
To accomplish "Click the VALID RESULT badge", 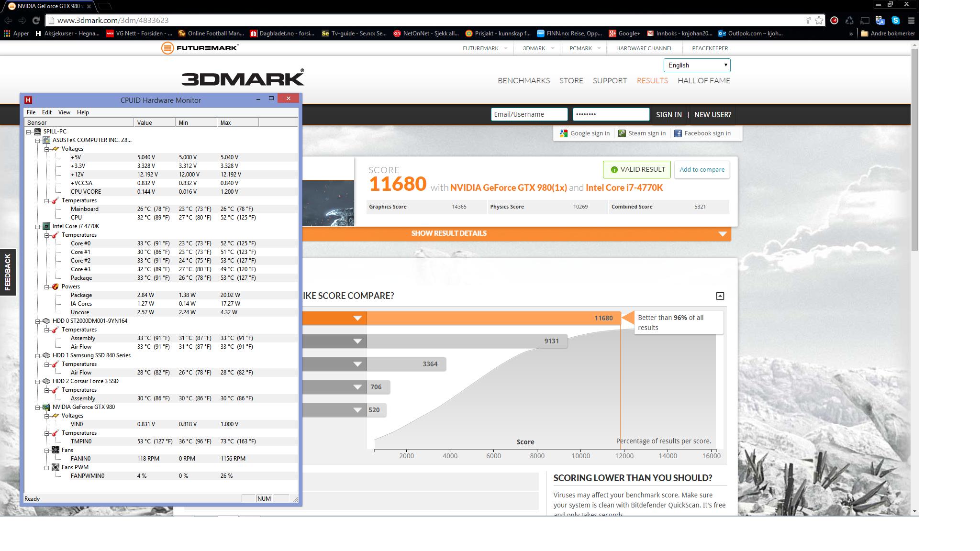I will [637, 170].
